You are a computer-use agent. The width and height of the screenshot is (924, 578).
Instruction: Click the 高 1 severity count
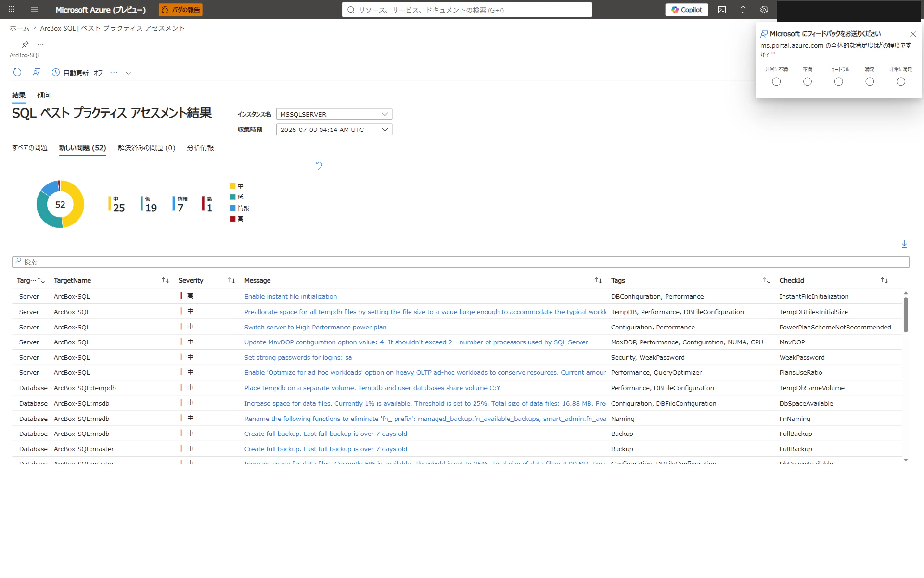click(x=207, y=204)
